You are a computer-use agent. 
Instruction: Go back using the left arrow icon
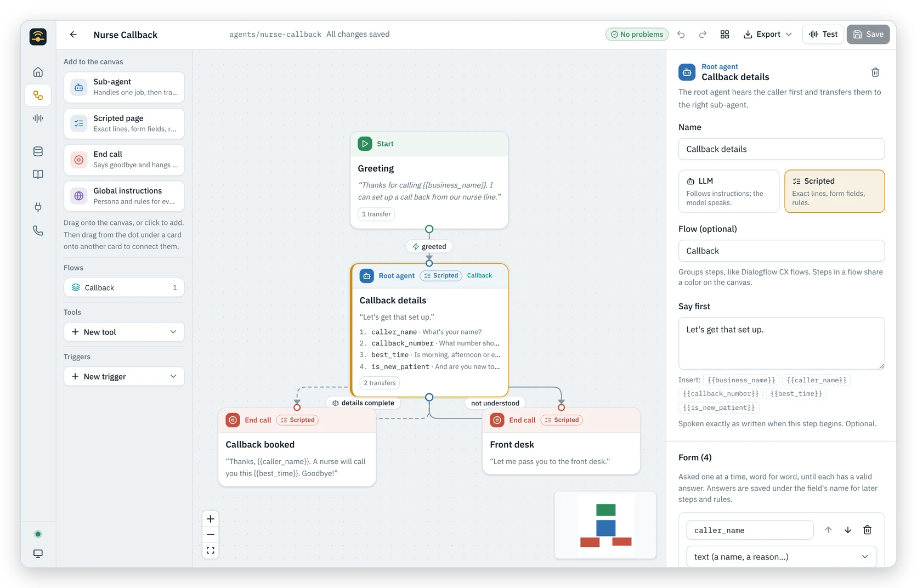coord(73,35)
